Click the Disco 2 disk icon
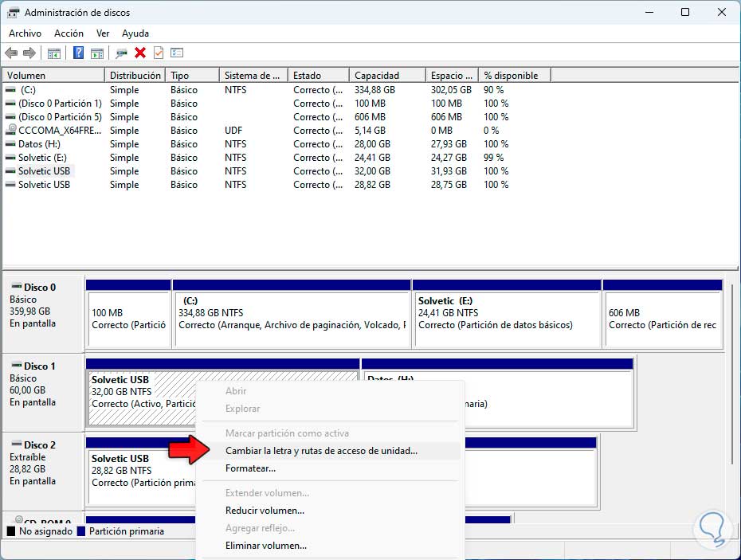 (17, 444)
